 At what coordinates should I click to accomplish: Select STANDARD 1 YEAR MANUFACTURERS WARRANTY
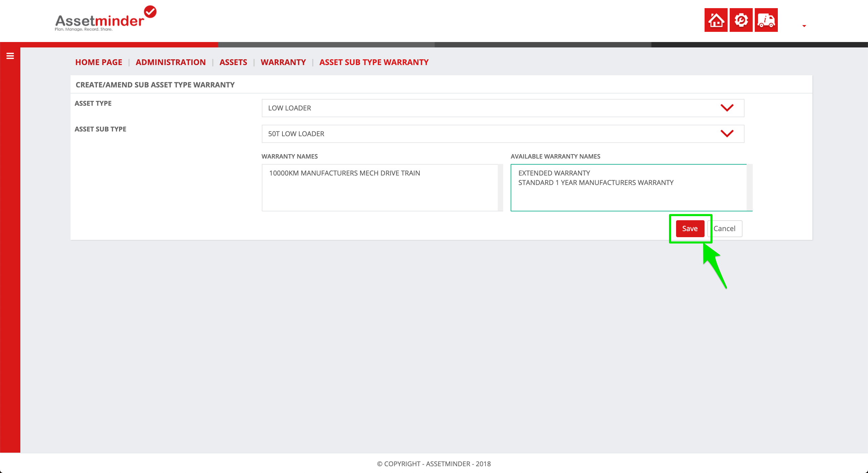[x=596, y=183]
